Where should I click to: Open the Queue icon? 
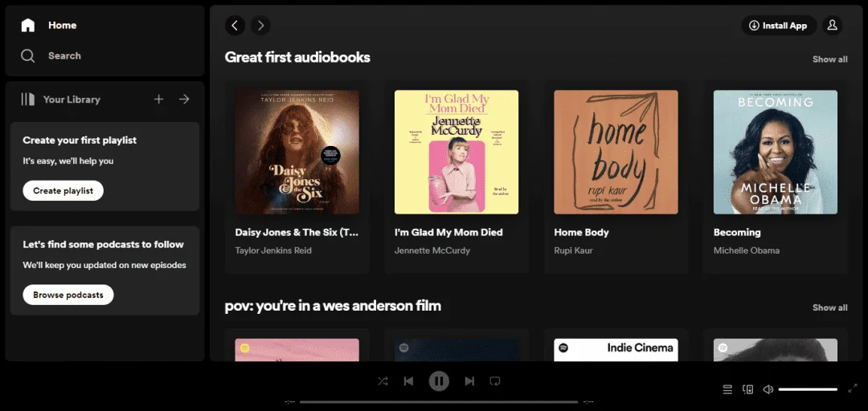(728, 389)
